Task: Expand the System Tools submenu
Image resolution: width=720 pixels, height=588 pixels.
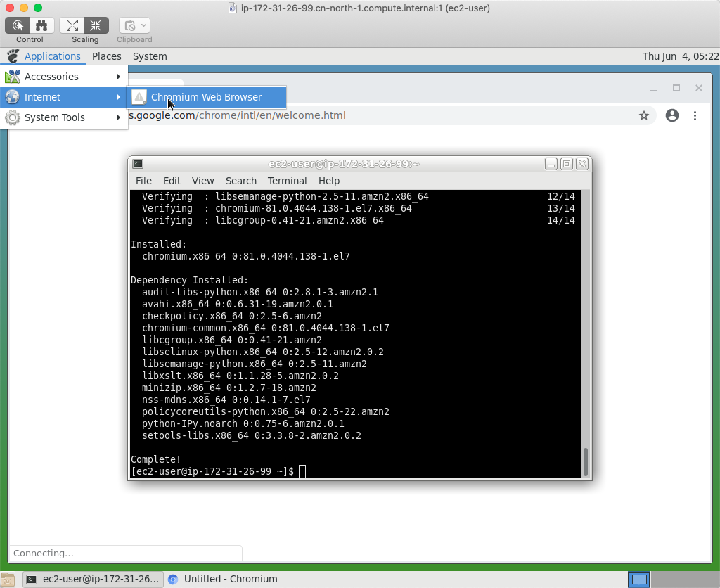Action: [x=64, y=117]
